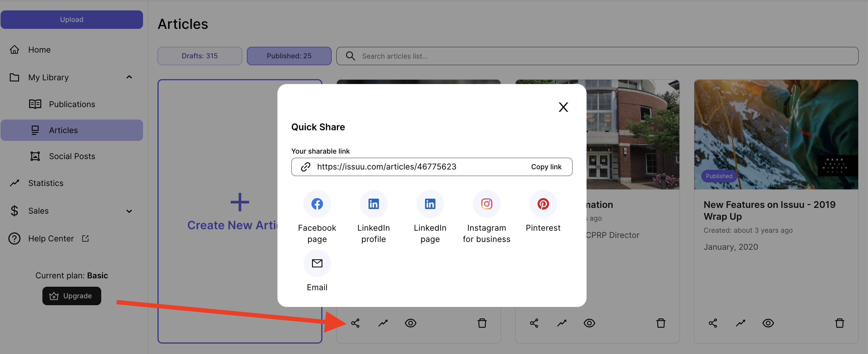Click the Published badge on Issuu article
868x354 pixels.
tap(719, 176)
